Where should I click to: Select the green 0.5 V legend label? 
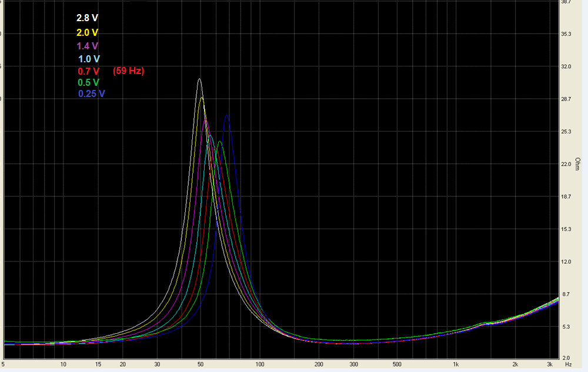(x=89, y=82)
